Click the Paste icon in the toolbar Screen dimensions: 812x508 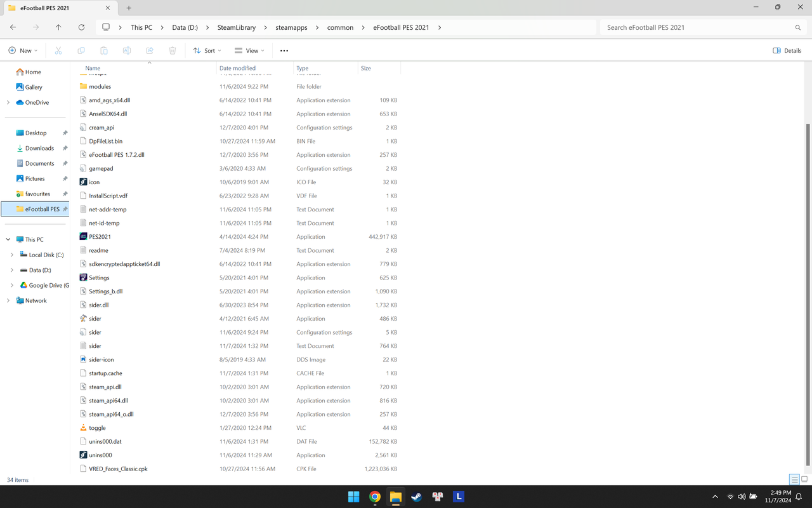point(104,50)
